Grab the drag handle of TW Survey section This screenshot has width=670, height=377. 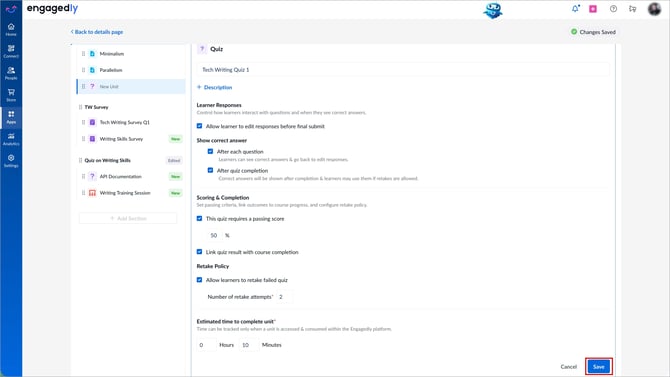pyautogui.click(x=80, y=107)
